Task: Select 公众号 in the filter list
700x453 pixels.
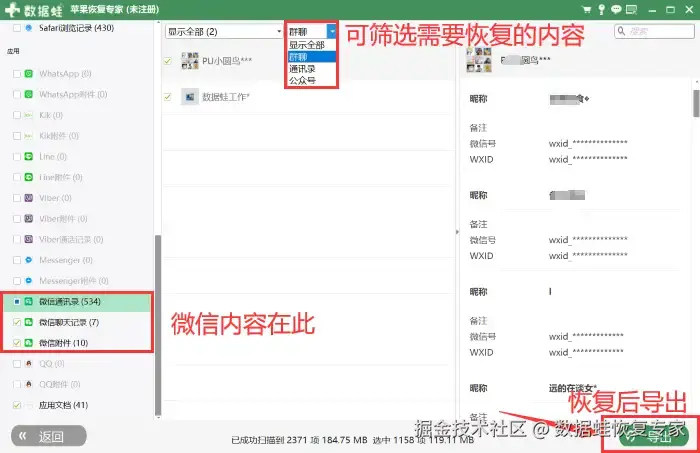Action: [x=311, y=80]
